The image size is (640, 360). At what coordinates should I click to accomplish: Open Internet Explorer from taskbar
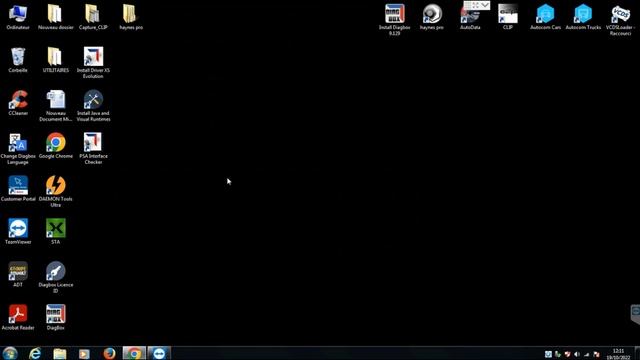coord(35,353)
